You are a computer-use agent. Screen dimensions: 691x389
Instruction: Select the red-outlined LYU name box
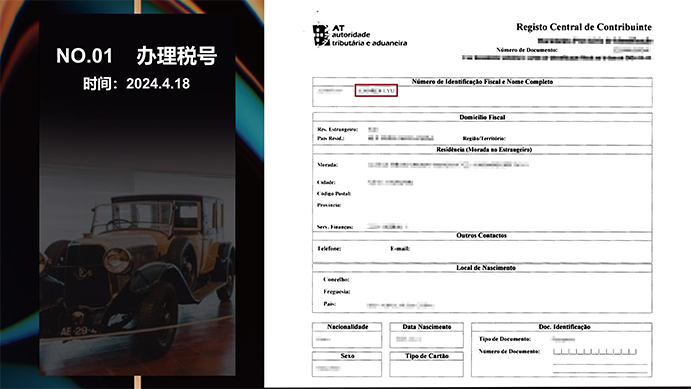376,91
